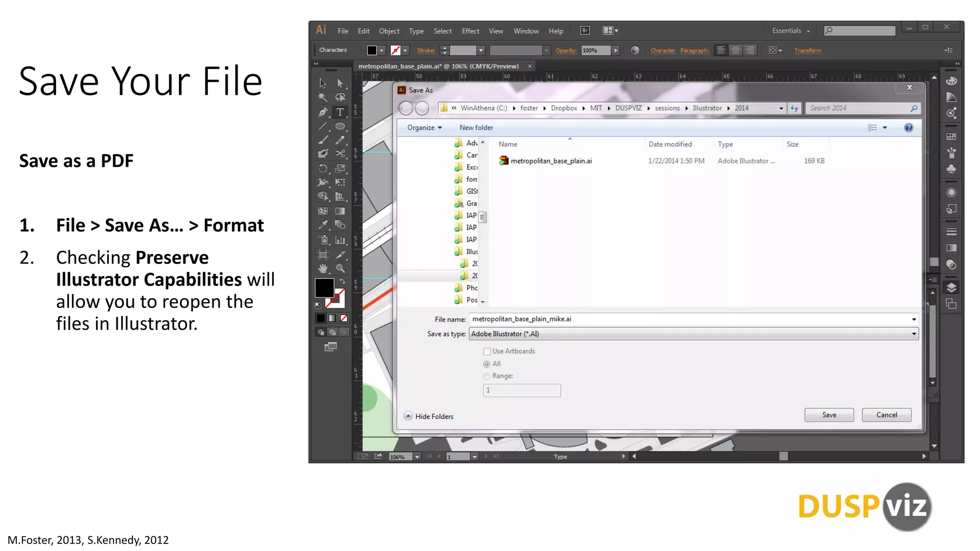
Task: Select the Selection tool arrow
Action: point(323,83)
